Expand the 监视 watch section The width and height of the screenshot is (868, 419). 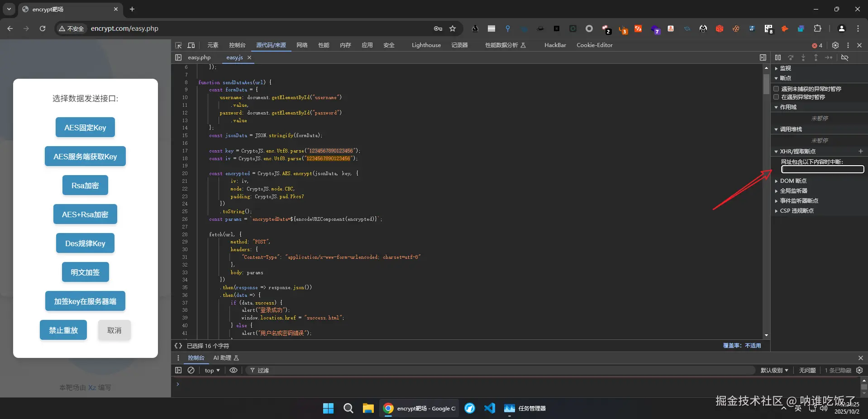pyautogui.click(x=785, y=68)
